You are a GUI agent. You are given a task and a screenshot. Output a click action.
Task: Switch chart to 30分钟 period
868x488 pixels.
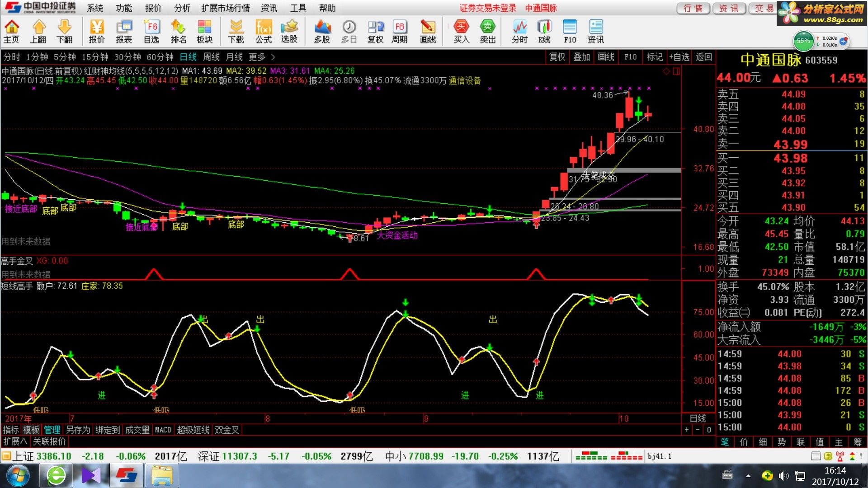(127, 57)
